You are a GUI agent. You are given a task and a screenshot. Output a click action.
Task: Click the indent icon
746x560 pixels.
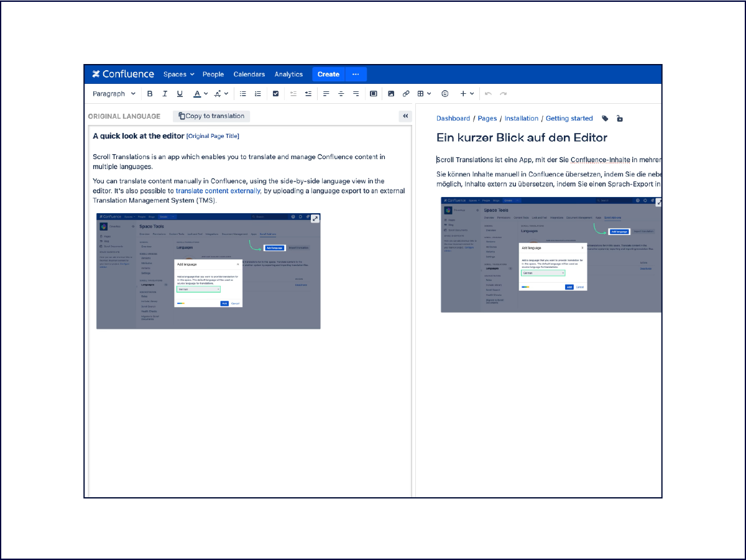(308, 94)
